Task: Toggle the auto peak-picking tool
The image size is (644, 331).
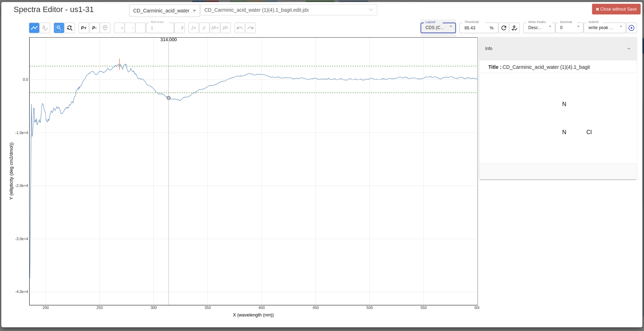Action: (45, 28)
